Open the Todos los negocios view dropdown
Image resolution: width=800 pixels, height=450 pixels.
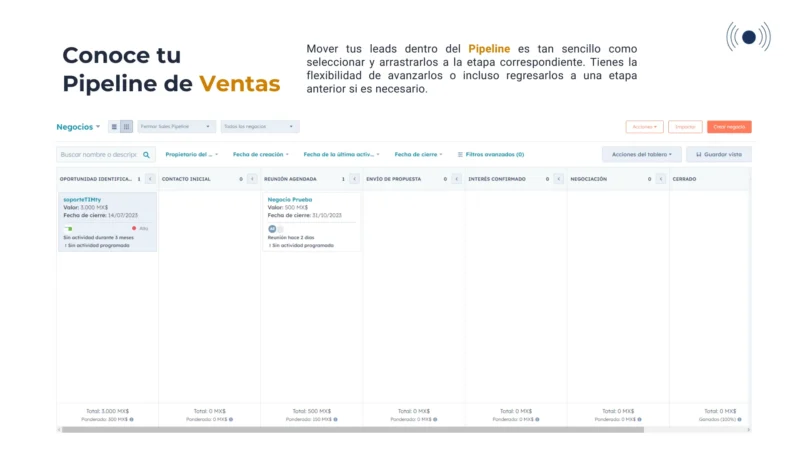(260, 127)
